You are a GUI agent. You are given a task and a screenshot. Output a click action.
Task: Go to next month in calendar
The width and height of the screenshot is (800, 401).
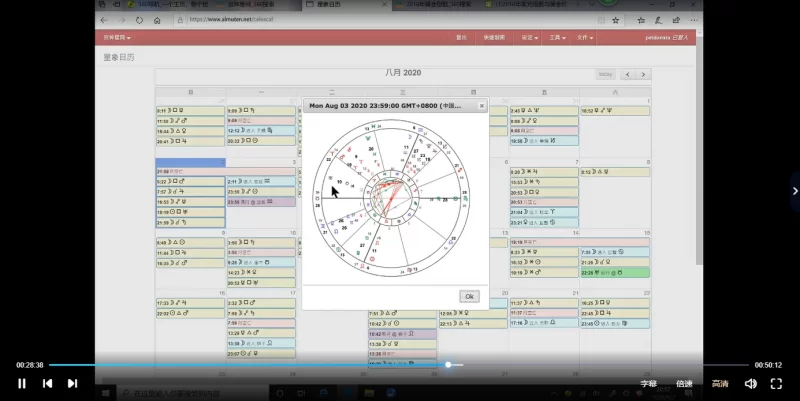point(642,74)
